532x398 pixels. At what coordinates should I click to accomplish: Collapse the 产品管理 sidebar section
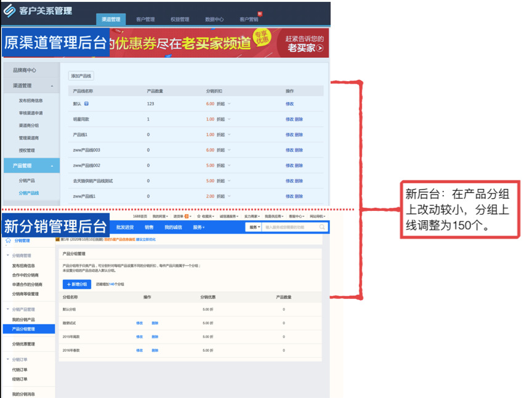click(x=52, y=165)
